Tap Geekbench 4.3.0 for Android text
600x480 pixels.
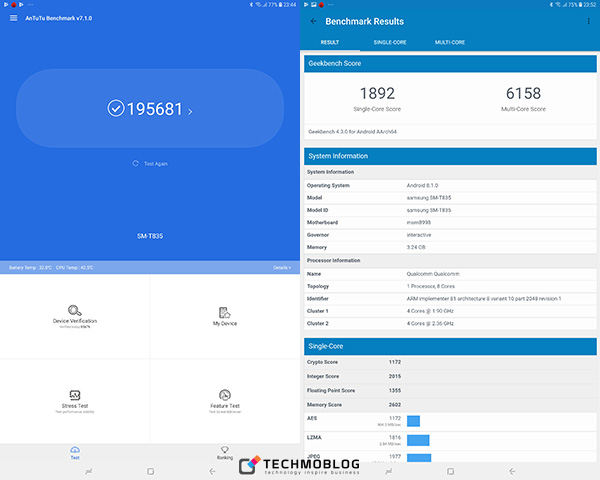[x=352, y=132]
